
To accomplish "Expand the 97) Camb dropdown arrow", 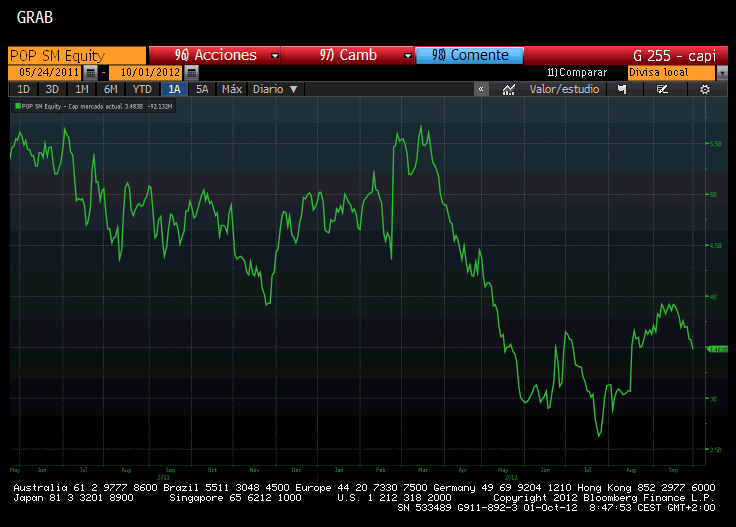I will [408, 56].
